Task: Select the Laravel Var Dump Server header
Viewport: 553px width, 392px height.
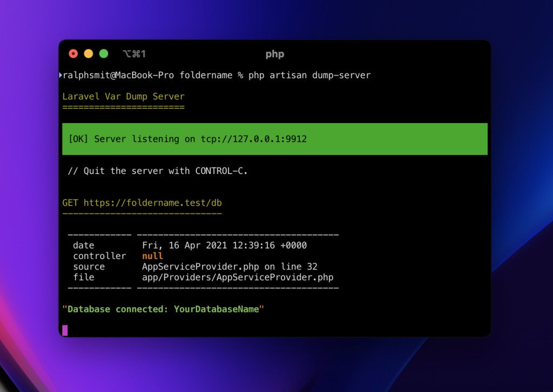Action: pyautogui.click(x=123, y=96)
